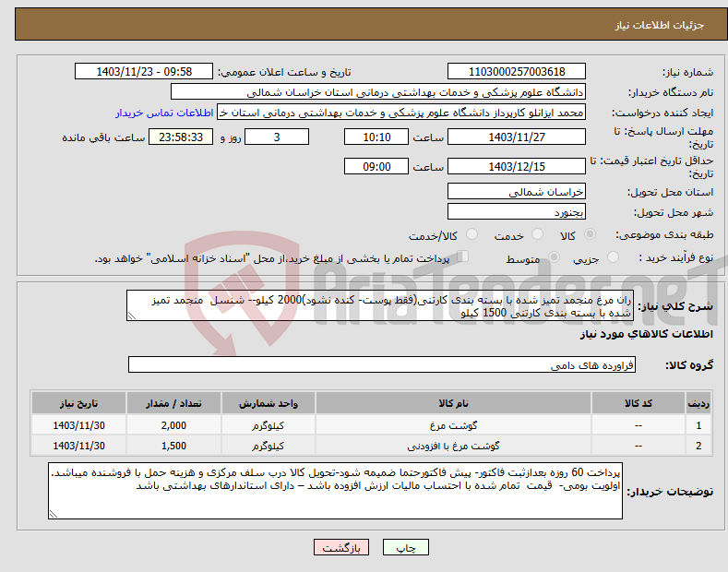
Task: Click the reply deadline time 10:10
Action: [376, 137]
